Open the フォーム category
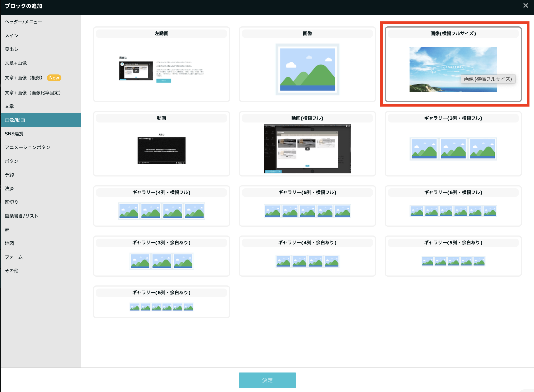 click(x=14, y=257)
